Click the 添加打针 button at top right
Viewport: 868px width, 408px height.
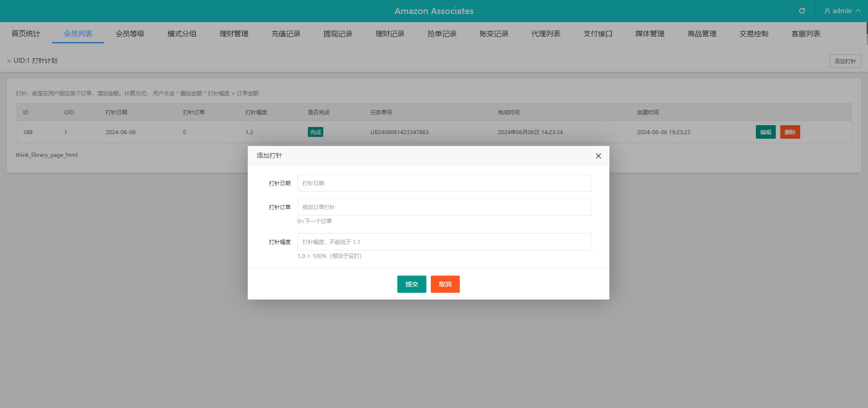845,61
